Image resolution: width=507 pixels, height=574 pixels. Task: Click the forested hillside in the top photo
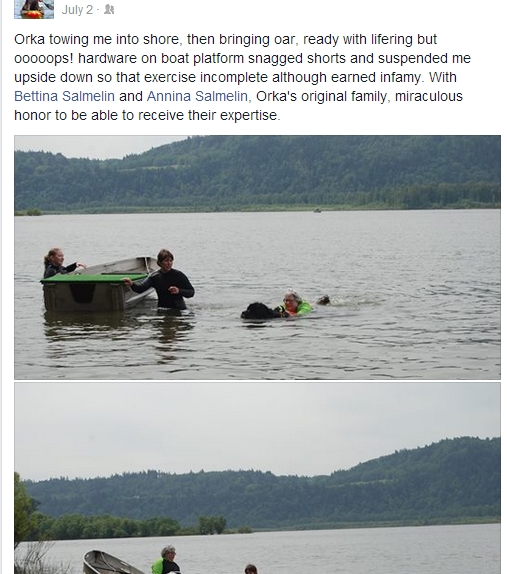[x=257, y=173]
